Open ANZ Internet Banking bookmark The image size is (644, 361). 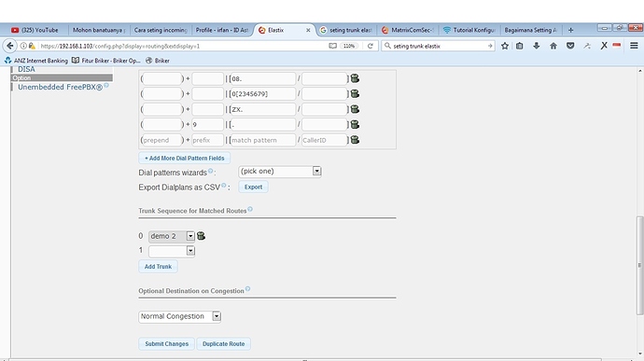click(36, 61)
